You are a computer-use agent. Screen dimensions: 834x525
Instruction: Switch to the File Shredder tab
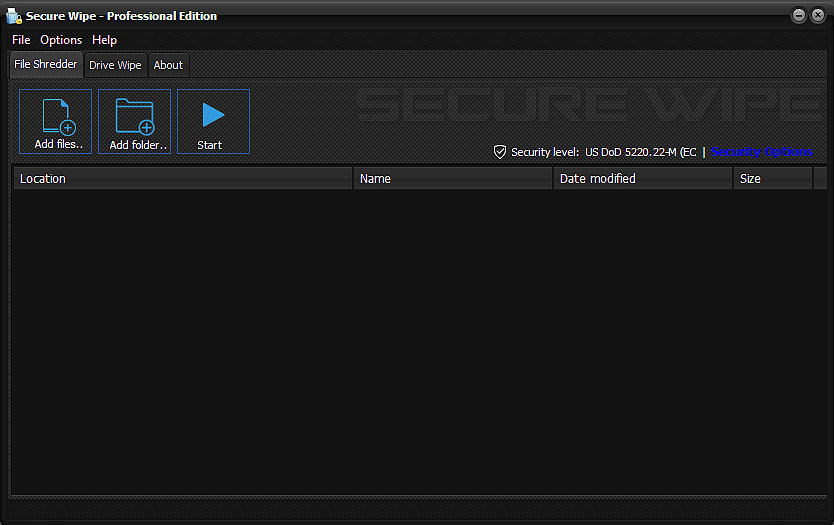pos(46,64)
